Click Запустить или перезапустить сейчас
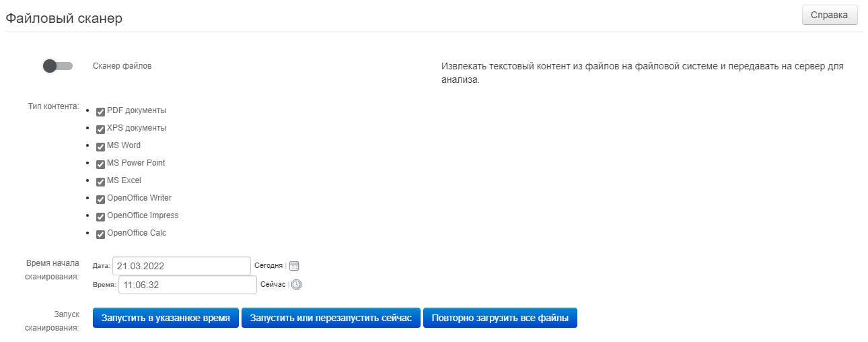 [x=330, y=318]
